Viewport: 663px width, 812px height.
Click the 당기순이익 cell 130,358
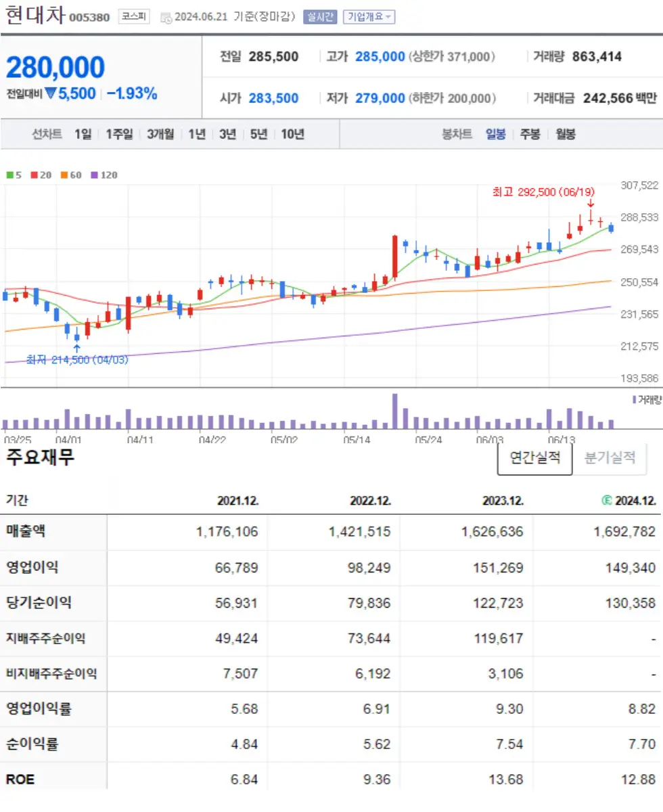(x=630, y=602)
